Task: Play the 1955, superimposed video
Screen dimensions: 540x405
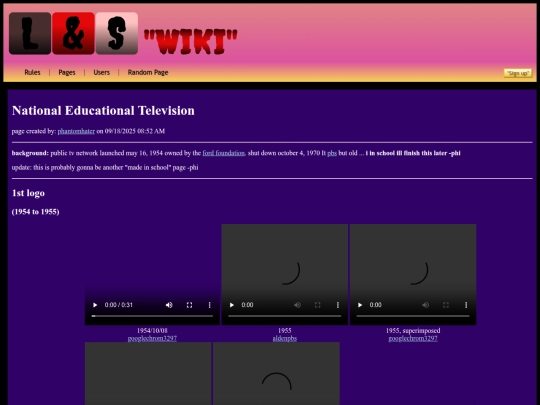Action: (360, 305)
